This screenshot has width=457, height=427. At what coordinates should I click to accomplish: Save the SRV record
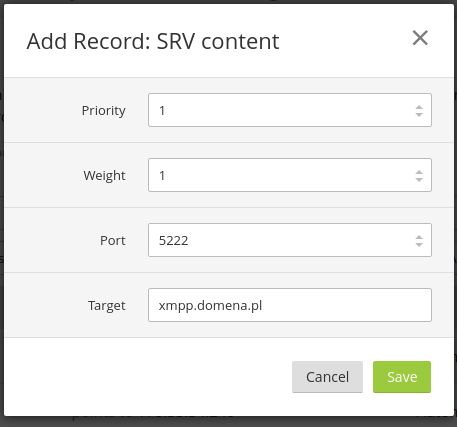click(x=402, y=377)
